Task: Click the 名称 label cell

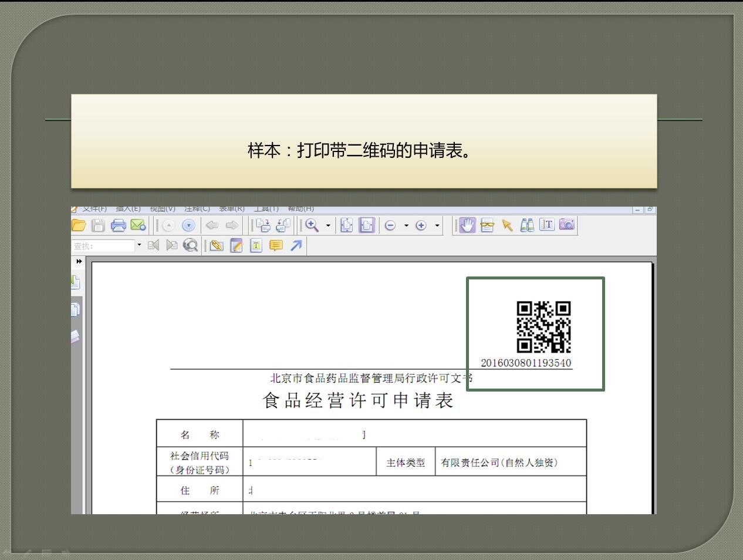Action: (200, 434)
